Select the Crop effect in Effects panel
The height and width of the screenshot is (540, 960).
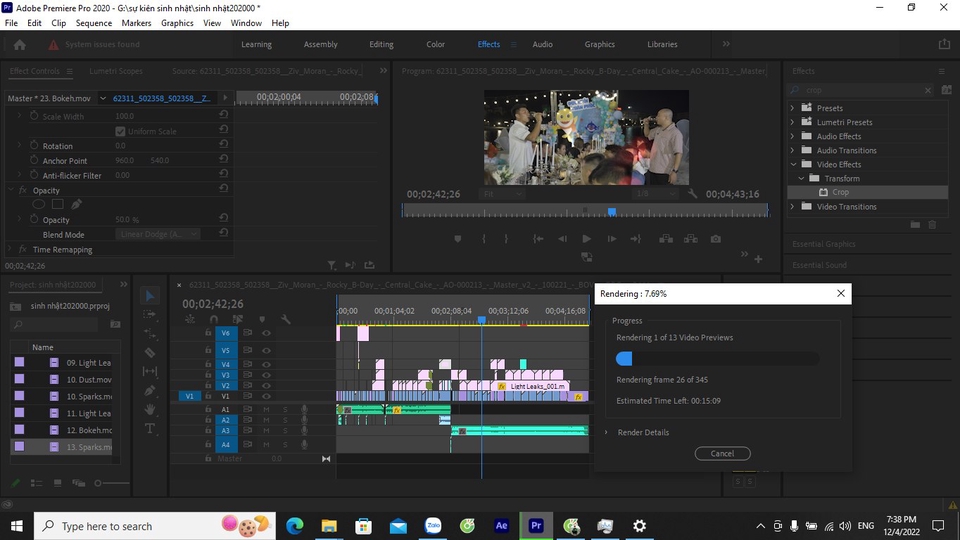(840, 192)
